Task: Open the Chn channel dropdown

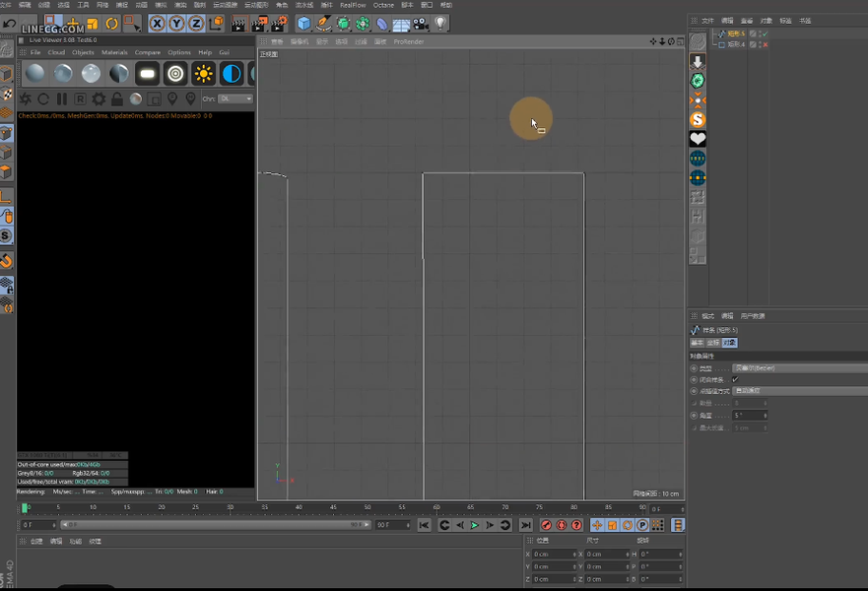Action: pos(235,98)
